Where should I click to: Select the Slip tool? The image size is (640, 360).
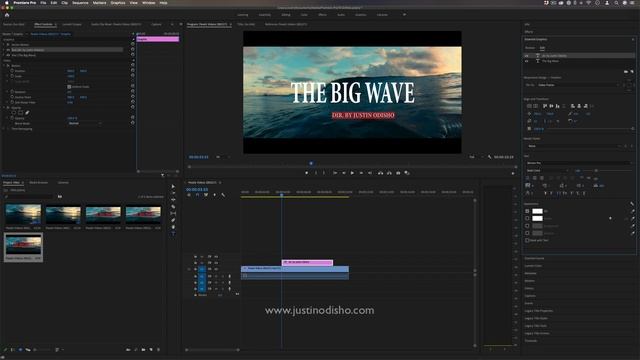pyautogui.click(x=173, y=213)
